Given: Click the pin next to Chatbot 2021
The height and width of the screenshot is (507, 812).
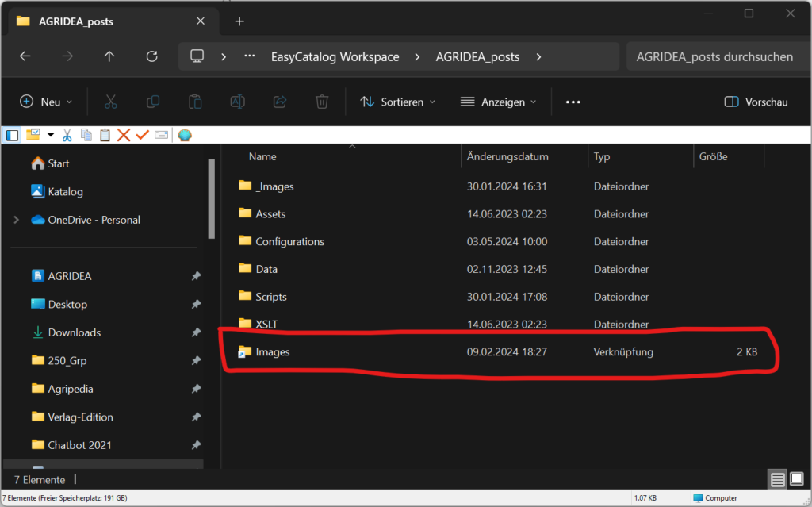Looking at the screenshot, I should pyautogui.click(x=196, y=445).
